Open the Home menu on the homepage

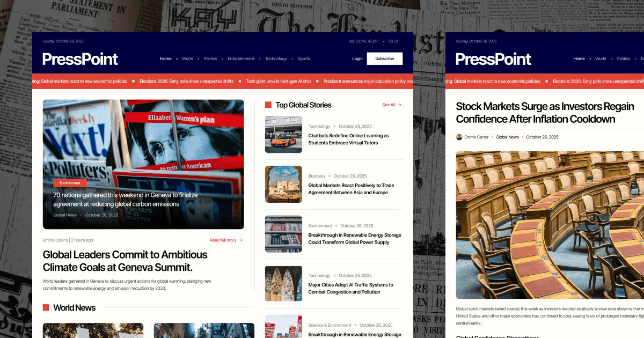point(166,58)
